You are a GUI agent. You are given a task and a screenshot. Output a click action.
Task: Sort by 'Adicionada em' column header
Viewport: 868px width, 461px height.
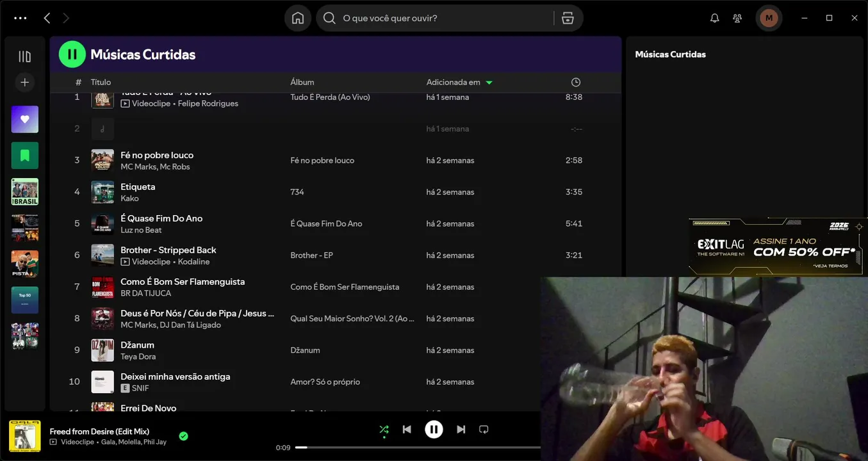pos(454,82)
